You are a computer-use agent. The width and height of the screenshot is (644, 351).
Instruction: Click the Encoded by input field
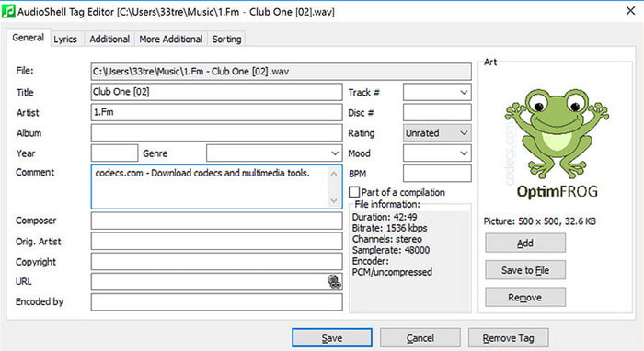tap(216, 302)
